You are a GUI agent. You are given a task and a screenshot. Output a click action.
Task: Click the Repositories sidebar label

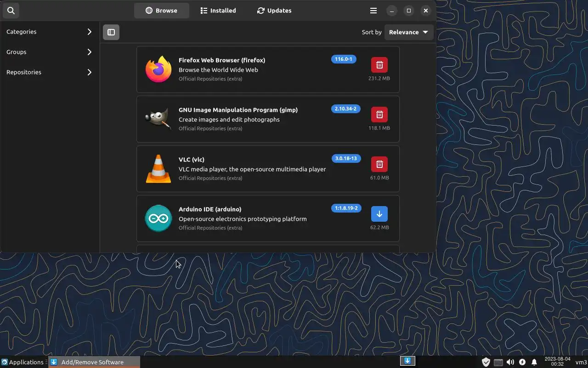24,72
